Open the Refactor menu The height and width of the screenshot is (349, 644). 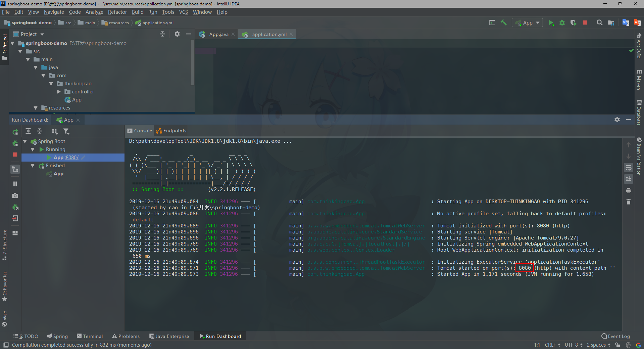(x=117, y=12)
